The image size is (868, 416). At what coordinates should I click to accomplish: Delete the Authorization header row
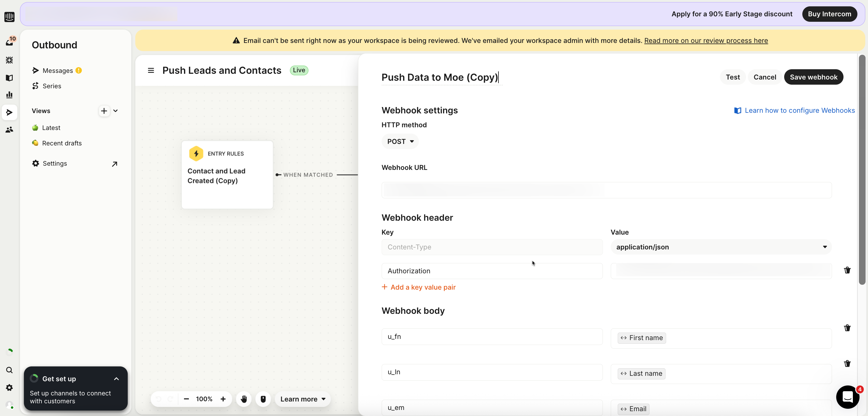click(x=847, y=270)
